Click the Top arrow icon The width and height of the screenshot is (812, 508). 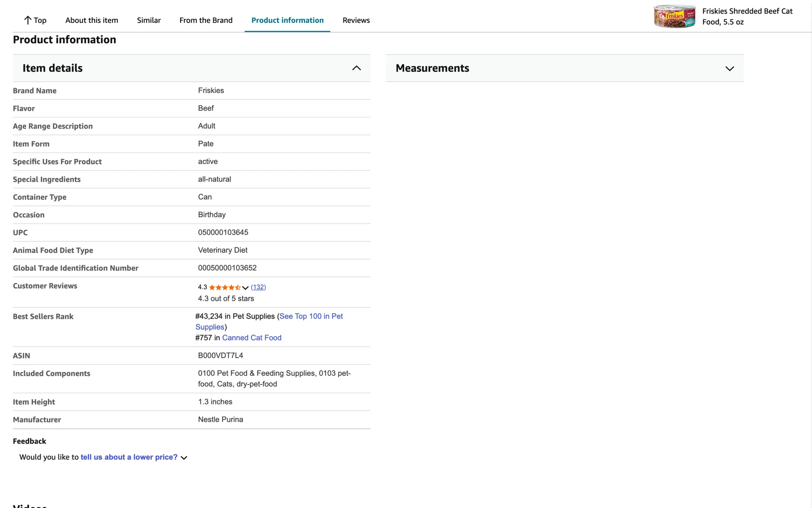click(27, 20)
